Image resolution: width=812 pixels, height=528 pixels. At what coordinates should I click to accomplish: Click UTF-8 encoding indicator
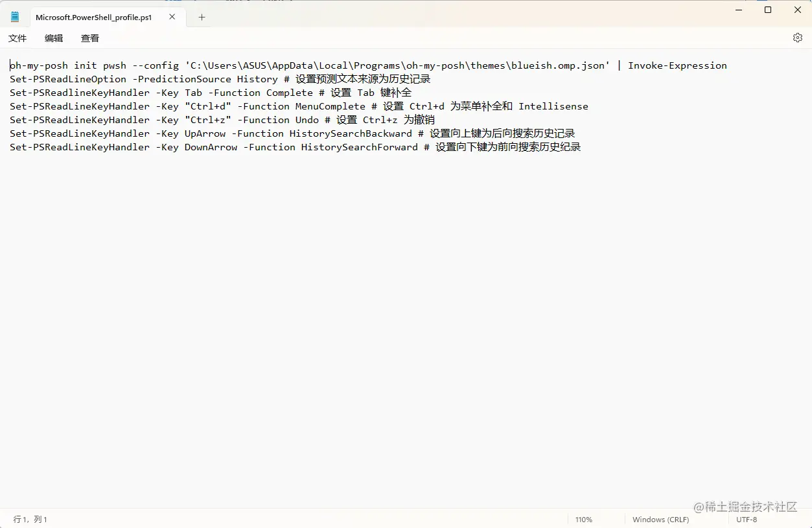pos(747,520)
